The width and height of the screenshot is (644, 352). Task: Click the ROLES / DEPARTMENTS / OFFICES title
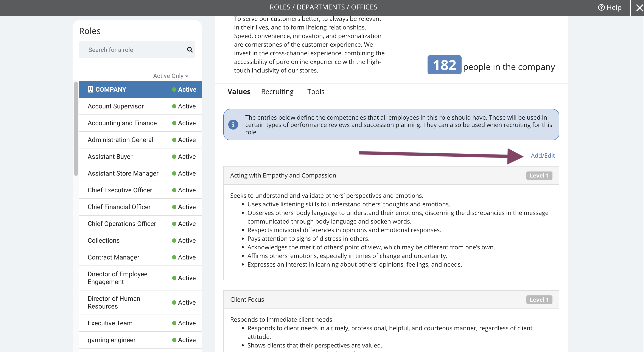pos(323,7)
